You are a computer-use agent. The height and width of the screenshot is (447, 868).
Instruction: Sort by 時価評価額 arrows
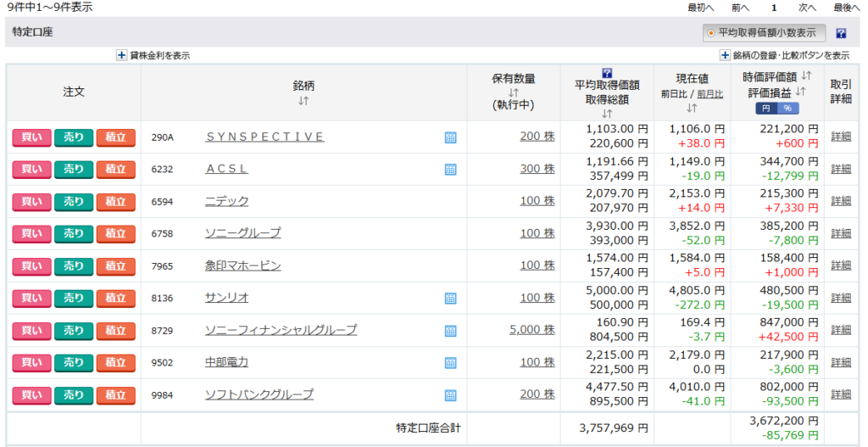[x=806, y=76]
